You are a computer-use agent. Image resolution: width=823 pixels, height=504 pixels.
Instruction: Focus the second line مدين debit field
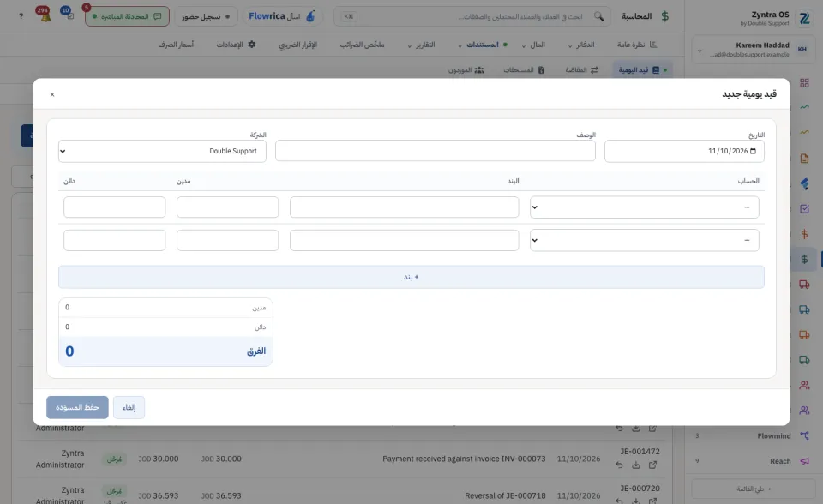(227, 241)
